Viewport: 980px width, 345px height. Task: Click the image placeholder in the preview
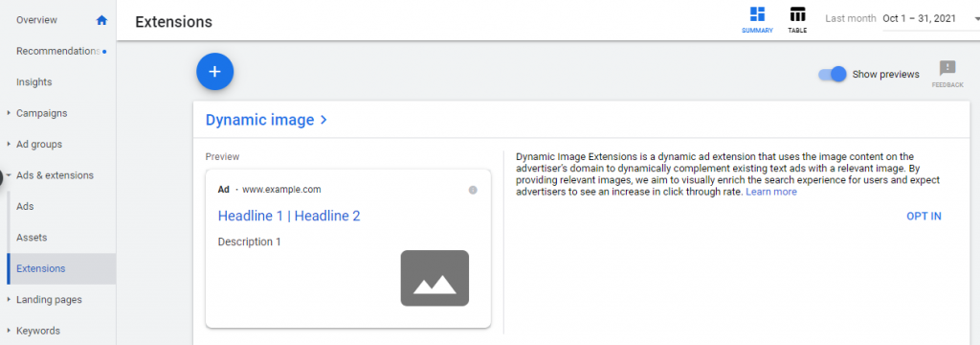click(434, 278)
